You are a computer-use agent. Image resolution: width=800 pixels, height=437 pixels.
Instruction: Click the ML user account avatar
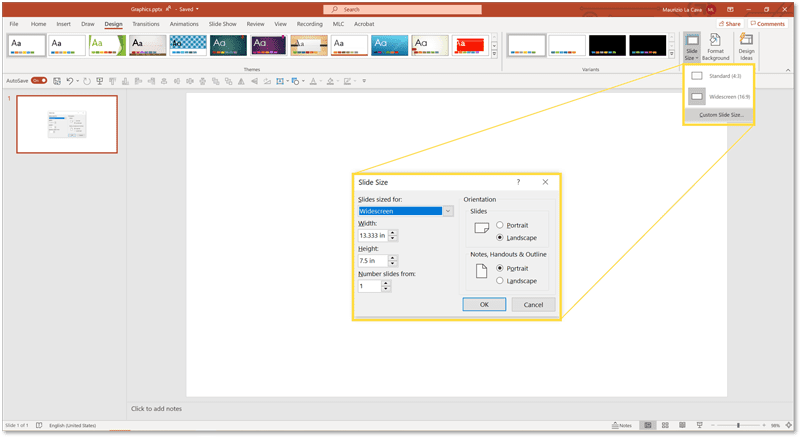711,10
